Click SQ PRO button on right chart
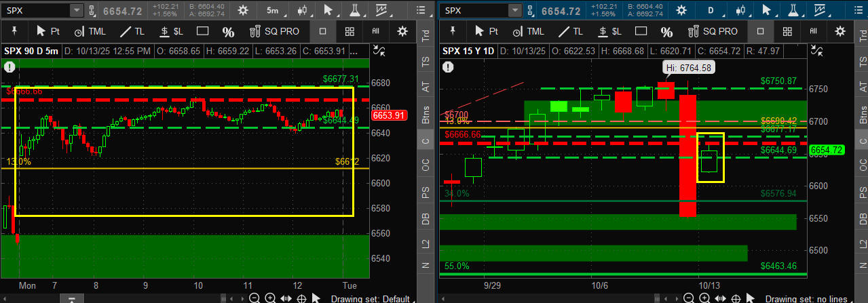Image resolution: width=868 pixels, height=303 pixels. pyautogui.click(x=711, y=31)
